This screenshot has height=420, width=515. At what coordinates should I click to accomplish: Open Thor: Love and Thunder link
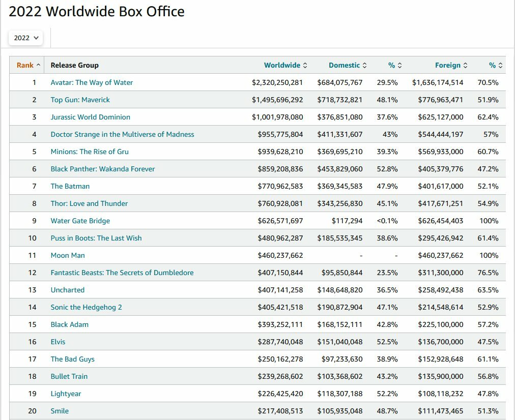pyautogui.click(x=89, y=203)
